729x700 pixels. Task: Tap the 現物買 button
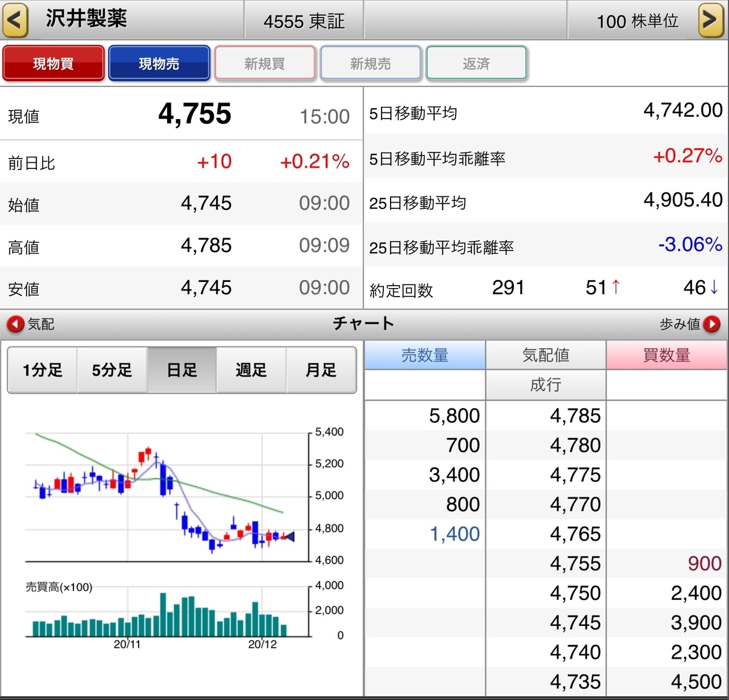click(53, 63)
